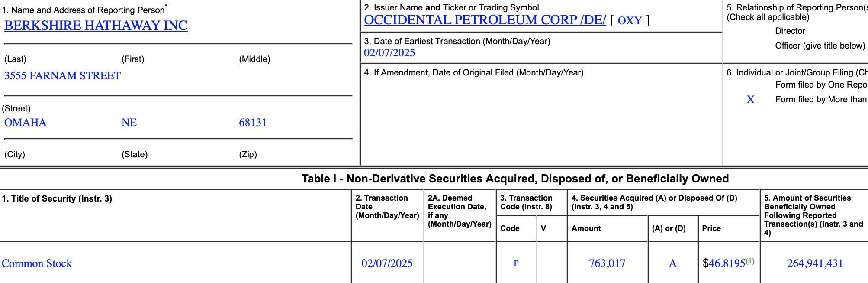Click the transaction date 02/07/2025 in the table row
The width and height of the screenshot is (868, 283).
tap(387, 263)
